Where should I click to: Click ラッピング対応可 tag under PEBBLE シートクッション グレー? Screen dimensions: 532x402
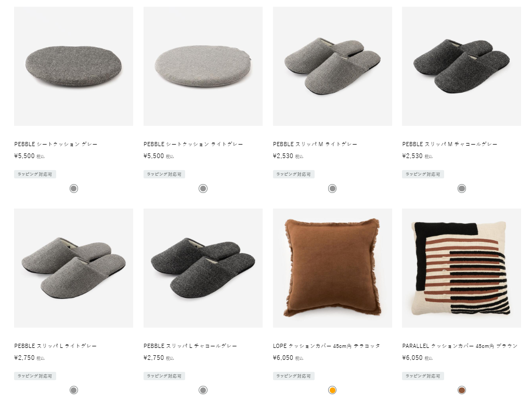[x=35, y=174]
